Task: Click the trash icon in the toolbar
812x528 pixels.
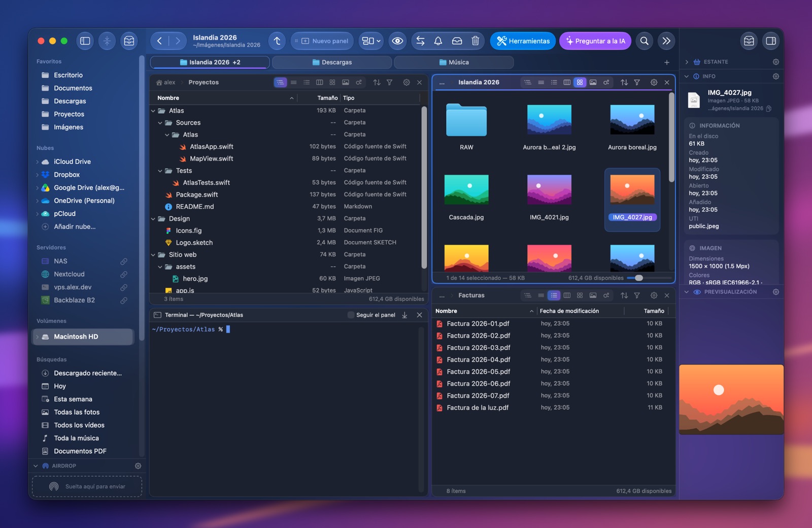Action: (475, 41)
